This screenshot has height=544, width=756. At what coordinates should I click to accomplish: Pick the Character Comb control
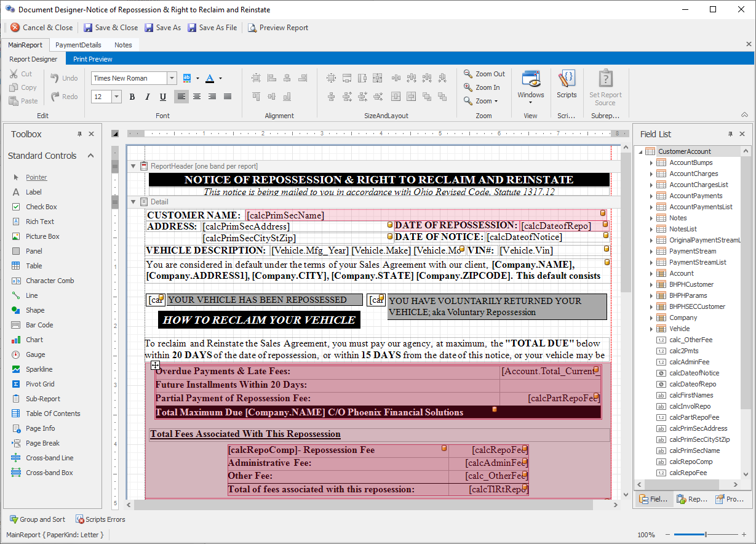[50, 281]
